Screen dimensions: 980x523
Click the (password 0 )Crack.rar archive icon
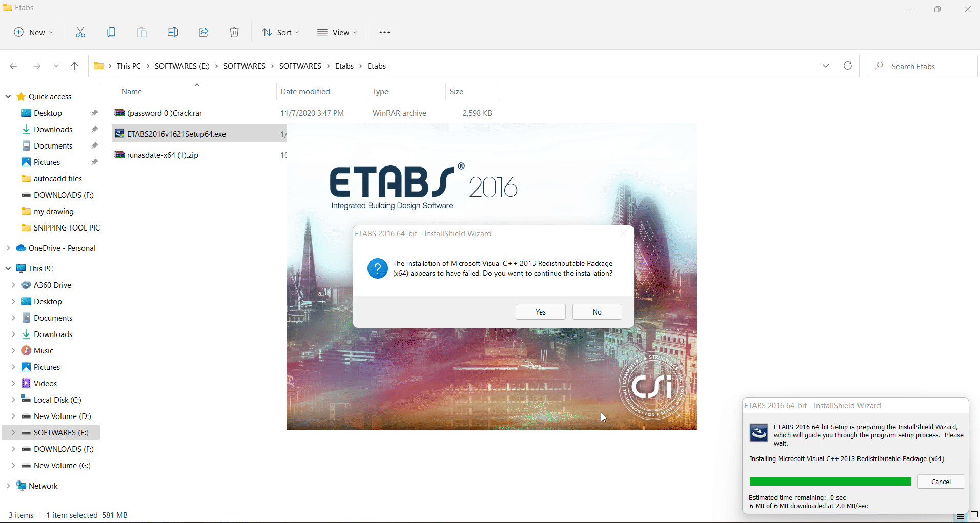(119, 113)
